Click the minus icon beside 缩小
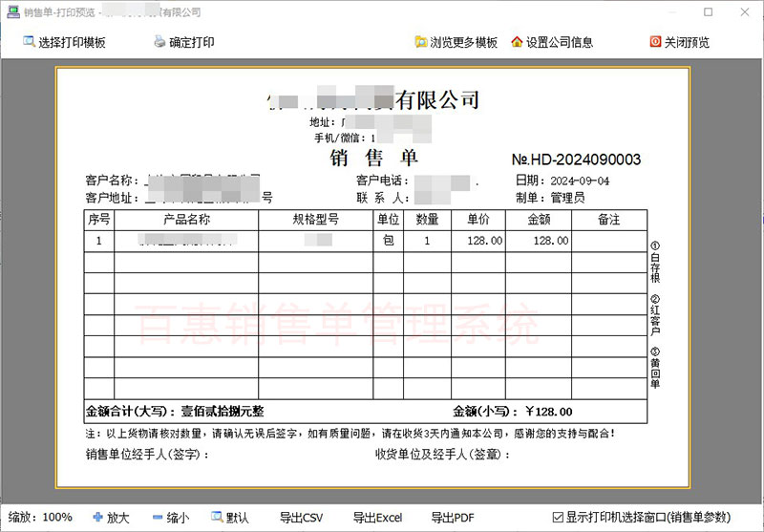Viewport: 764px width, 532px height. [x=158, y=517]
